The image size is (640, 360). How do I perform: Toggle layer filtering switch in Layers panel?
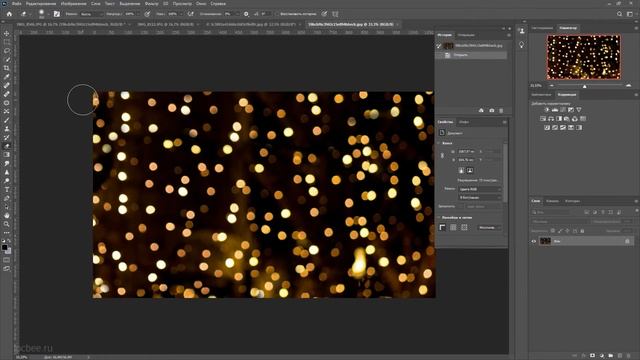click(x=636, y=211)
